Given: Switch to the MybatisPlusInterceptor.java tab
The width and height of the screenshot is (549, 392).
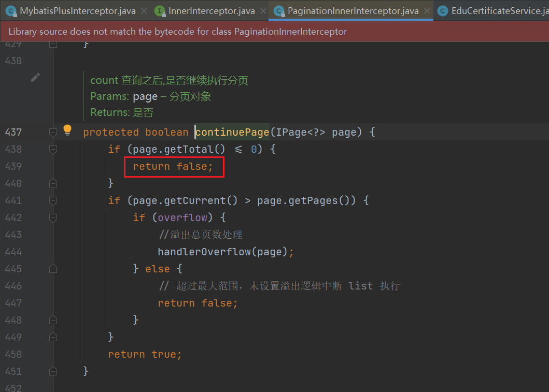Looking at the screenshot, I should [78, 11].
